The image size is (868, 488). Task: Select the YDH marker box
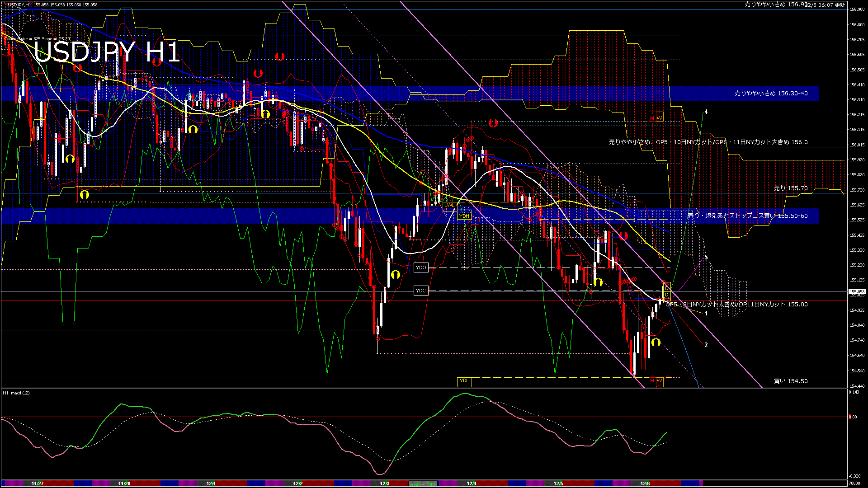(464, 216)
